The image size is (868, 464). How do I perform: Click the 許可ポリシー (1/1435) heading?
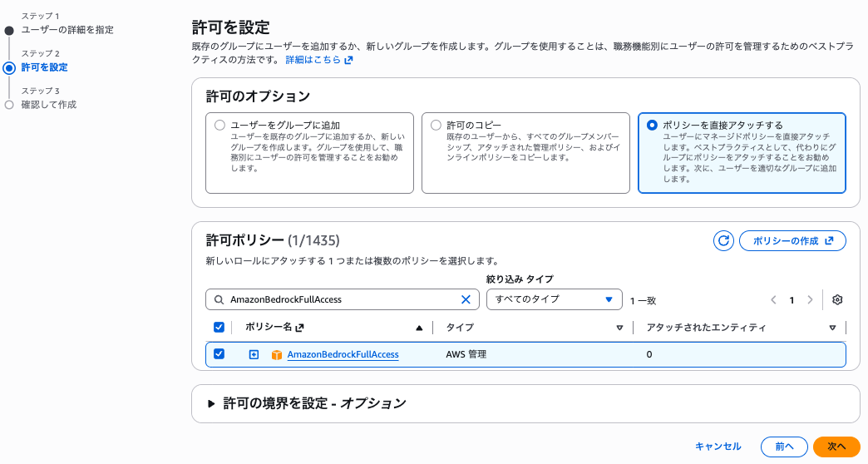[273, 240]
